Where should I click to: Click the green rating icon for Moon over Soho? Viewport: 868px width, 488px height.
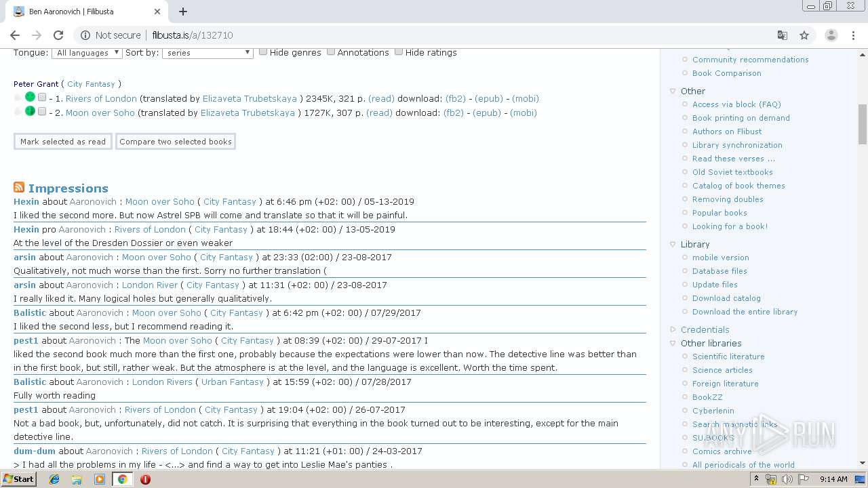coord(30,111)
